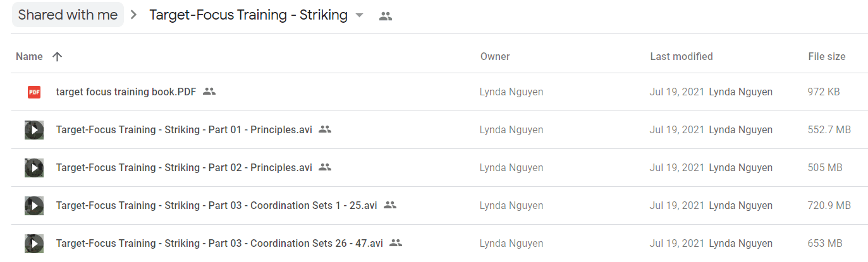Reverse sort order with the Name arrow
The width and height of the screenshot is (868, 262).
click(57, 57)
